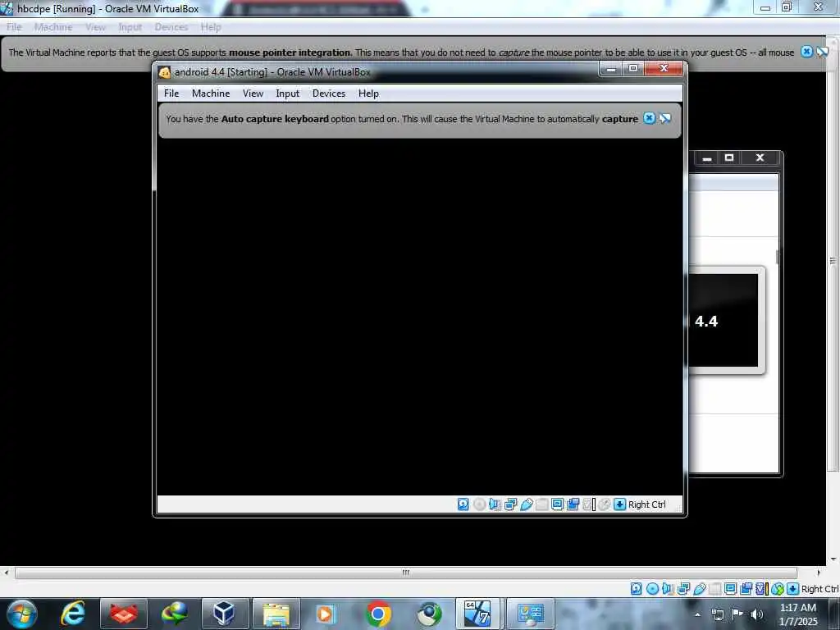Maximize the dark window behind android 4.4

coord(729,157)
